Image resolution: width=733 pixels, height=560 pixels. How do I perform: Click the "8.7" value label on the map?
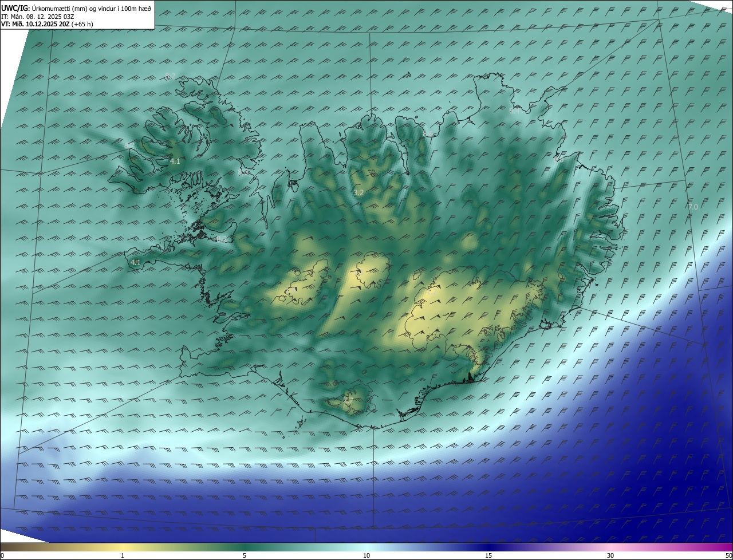click(x=129, y=146)
